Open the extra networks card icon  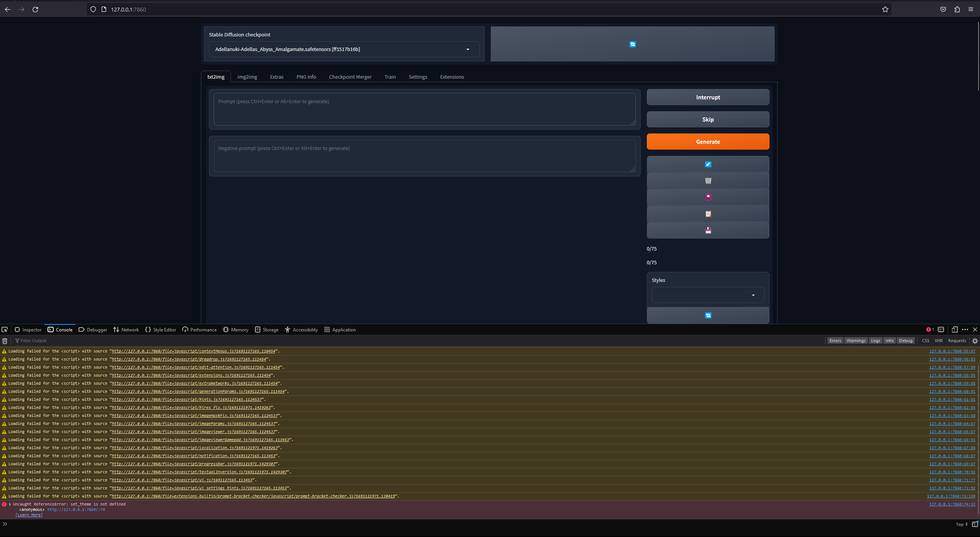coord(707,197)
